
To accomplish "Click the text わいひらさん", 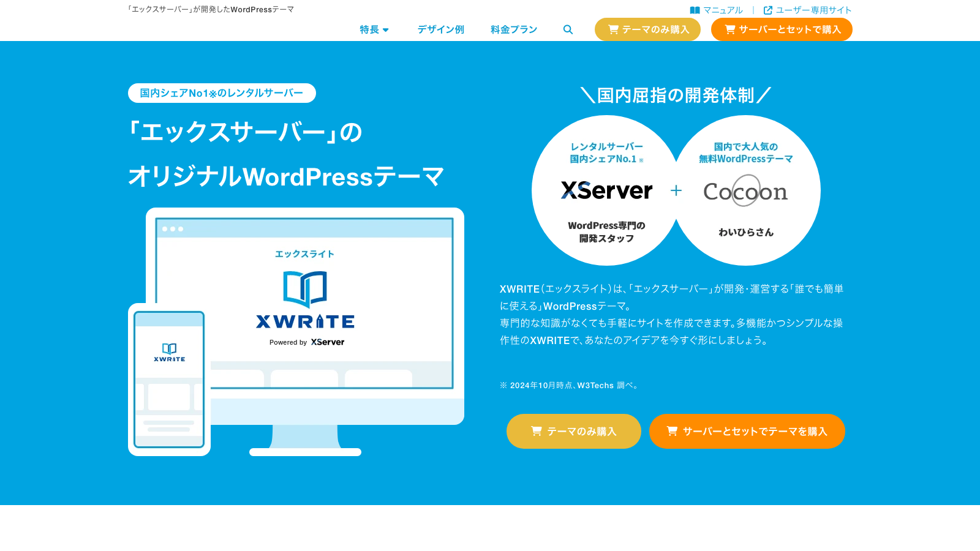I will 746,232.
